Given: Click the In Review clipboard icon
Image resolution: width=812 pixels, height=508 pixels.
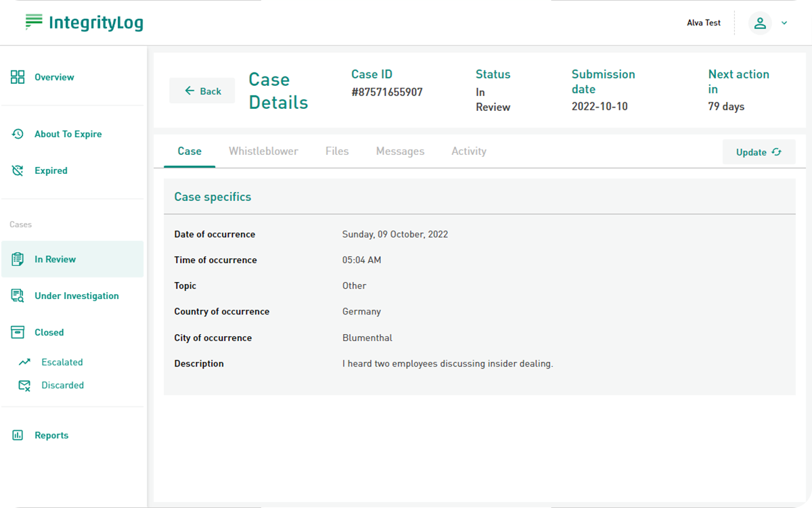Looking at the screenshot, I should coord(18,259).
